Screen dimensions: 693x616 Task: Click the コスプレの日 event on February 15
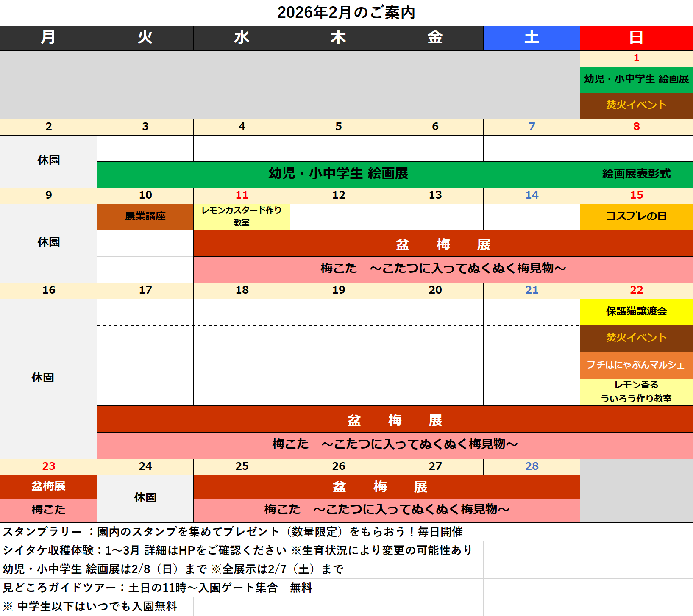(x=636, y=216)
